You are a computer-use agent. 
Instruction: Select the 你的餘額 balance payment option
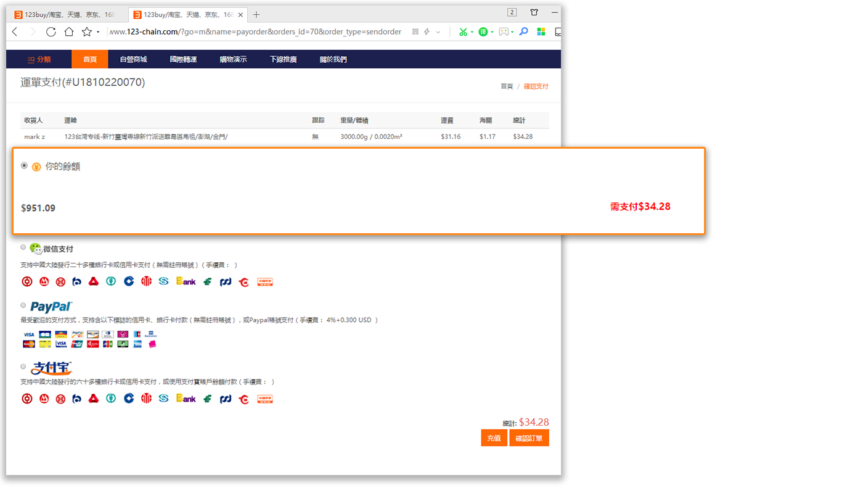(x=24, y=165)
